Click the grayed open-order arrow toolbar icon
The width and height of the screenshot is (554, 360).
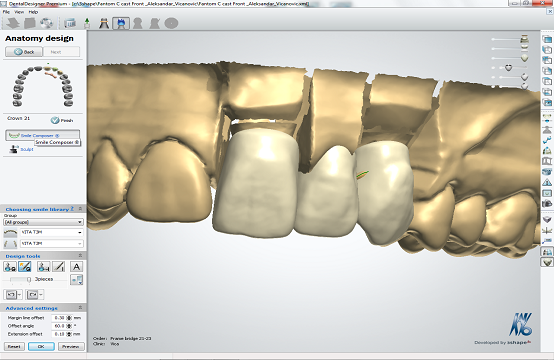pyautogui.click(x=13, y=23)
